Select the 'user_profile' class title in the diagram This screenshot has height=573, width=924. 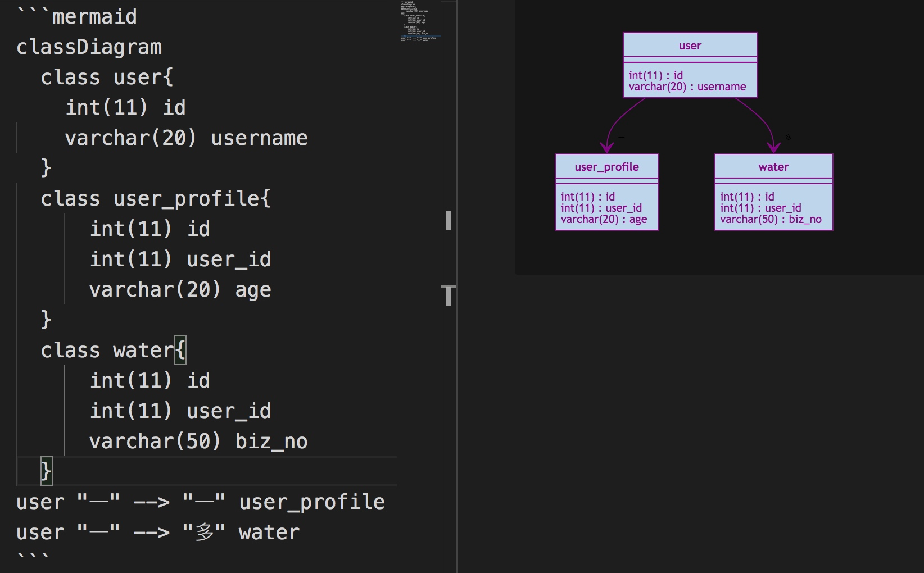pyautogui.click(x=606, y=167)
